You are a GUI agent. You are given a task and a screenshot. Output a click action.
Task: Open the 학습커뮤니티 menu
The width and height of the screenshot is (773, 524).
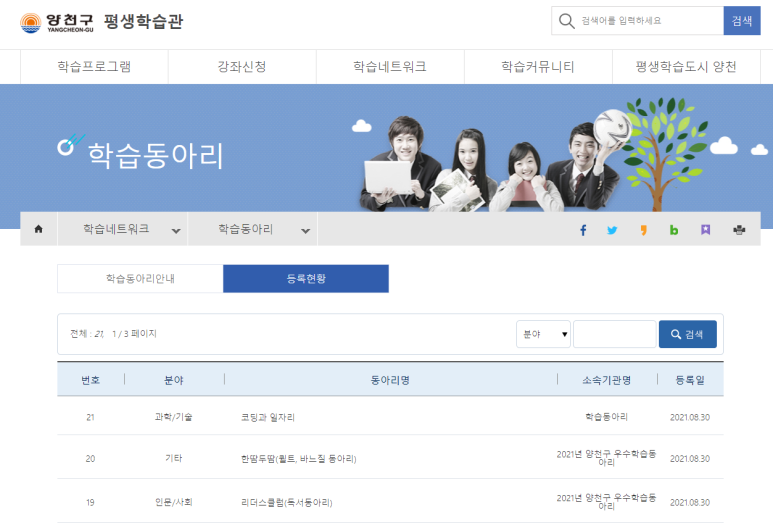(x=538, y=67)
